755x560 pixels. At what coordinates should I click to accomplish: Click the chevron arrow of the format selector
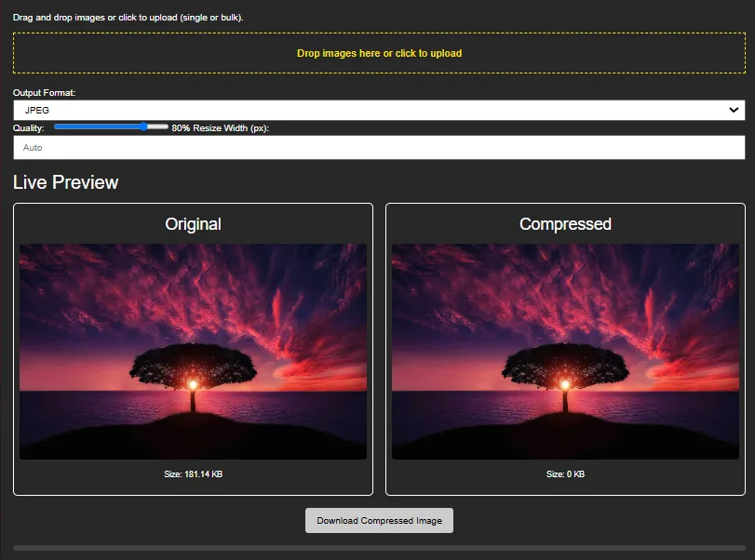(734, 110)
